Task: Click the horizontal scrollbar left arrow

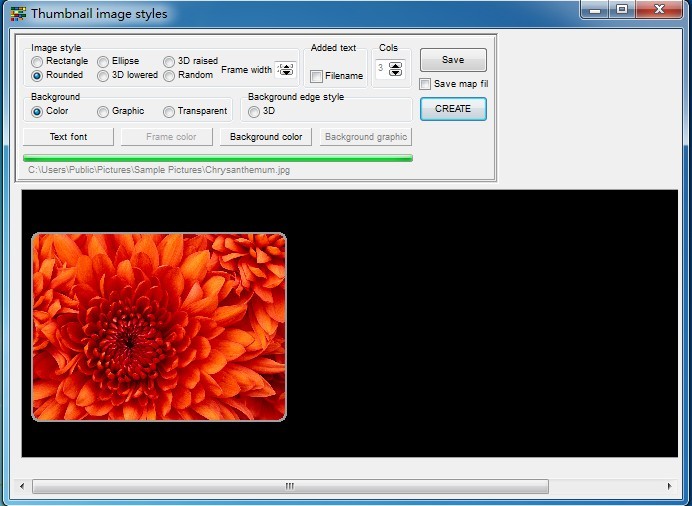Action: pos(22,487)
